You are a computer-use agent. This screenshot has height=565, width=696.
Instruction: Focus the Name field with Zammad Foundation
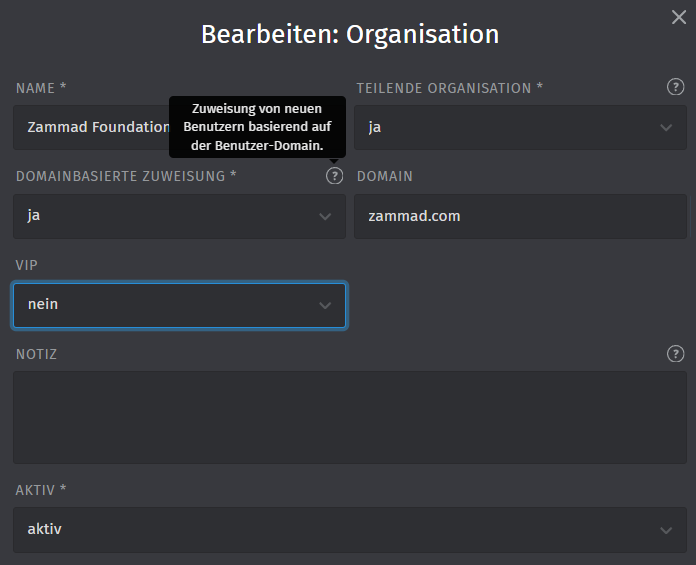click(x=90, y=128)
